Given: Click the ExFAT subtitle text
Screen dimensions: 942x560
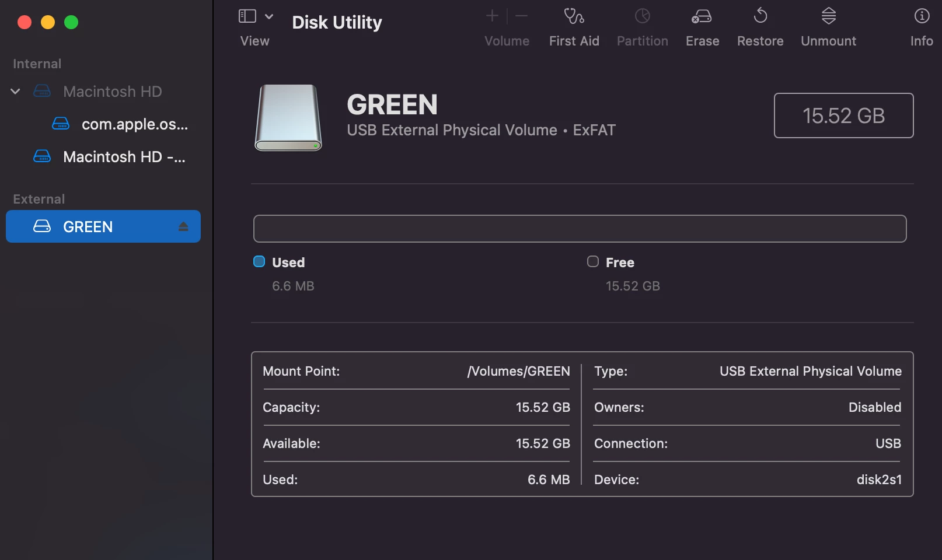Looking at the screenshot, I should [594, 130].
